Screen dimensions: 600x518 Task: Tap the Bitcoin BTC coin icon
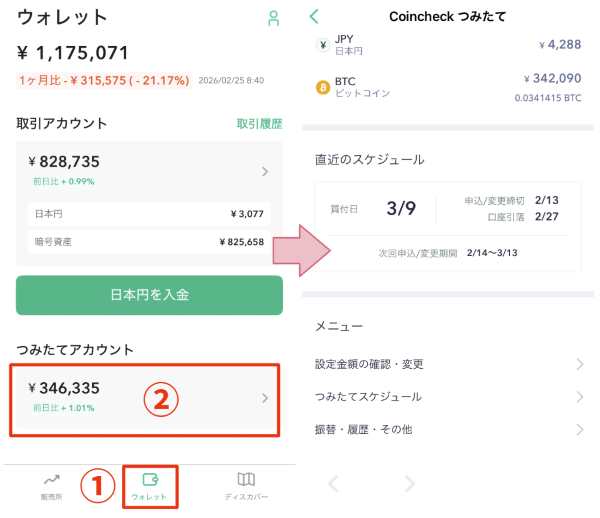point(323,87)
